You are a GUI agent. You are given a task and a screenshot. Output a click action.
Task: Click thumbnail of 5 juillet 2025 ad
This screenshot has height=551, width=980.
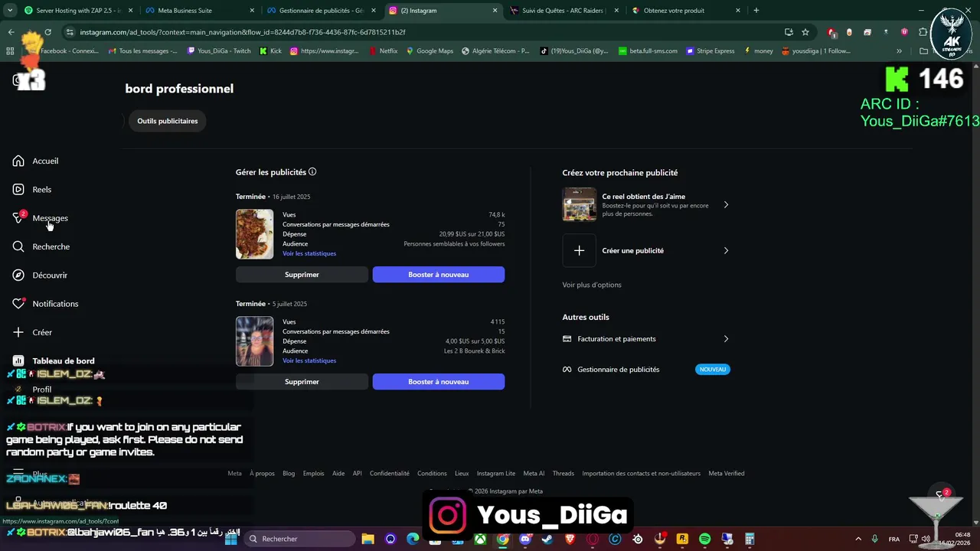click(254, 341)
